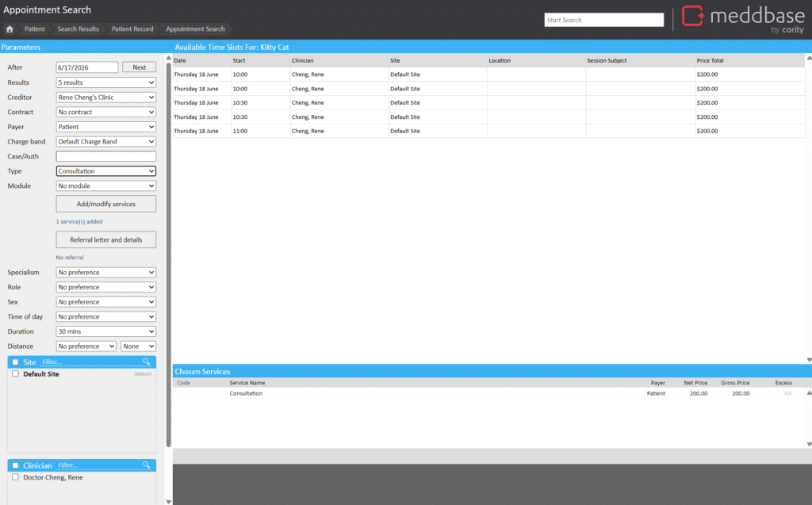Go to Patient breadcrumb
The width and height of the screenshot is (812, 505).
34,29
